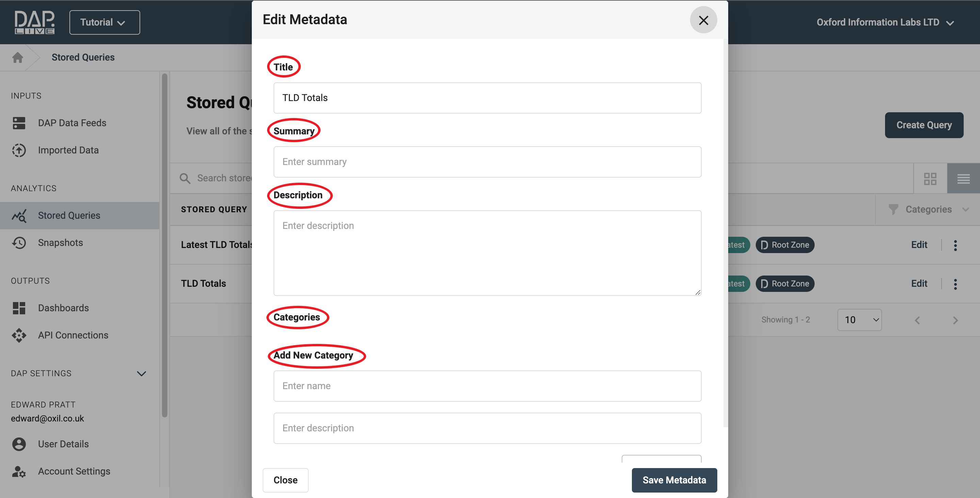Change the page size dropdown showing 10
980x498 pixels.
click(859, 320)
